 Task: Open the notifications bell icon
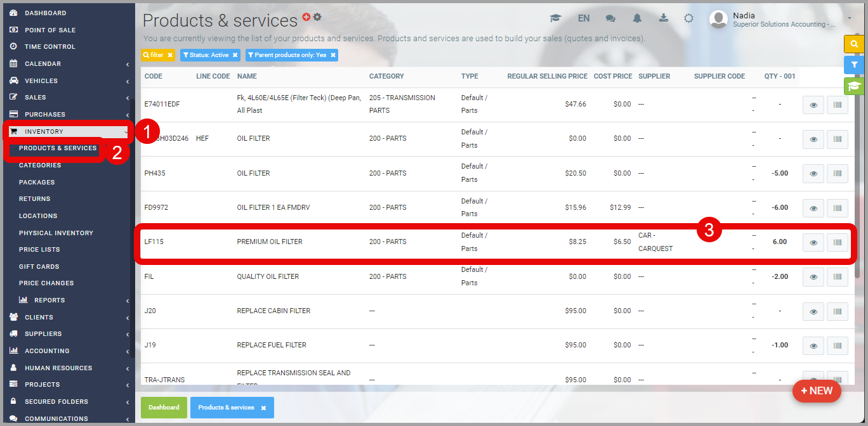coord(637,18)
